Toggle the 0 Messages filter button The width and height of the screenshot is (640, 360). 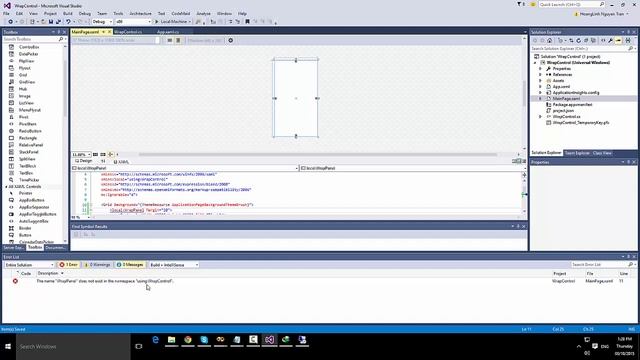[x=130, y=265]
